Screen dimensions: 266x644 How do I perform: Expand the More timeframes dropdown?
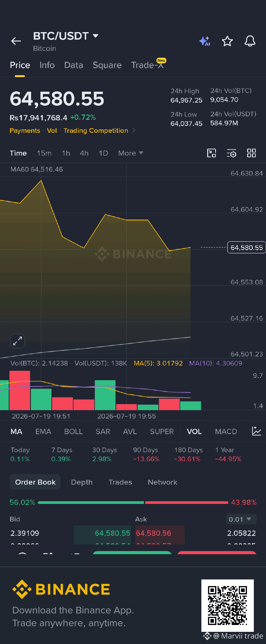click(x=131, y=153)
